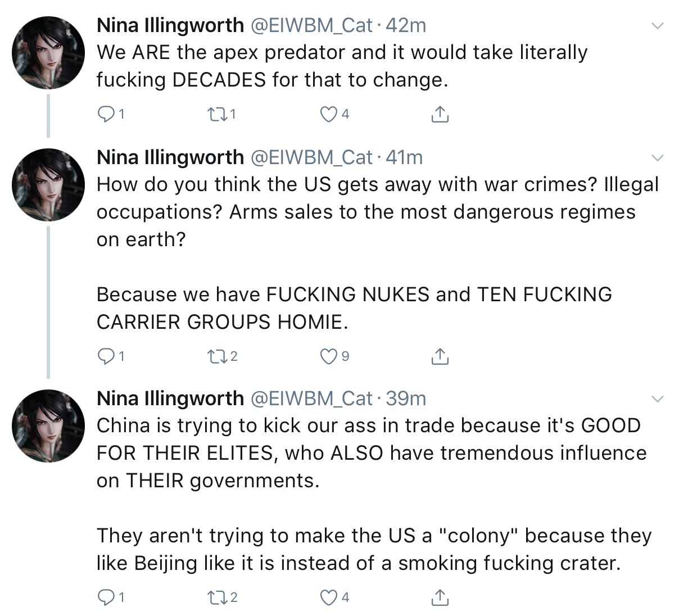Reply to the 42m apex predator tweet
This screenshot has width=679, height=616.
(106, 115)
